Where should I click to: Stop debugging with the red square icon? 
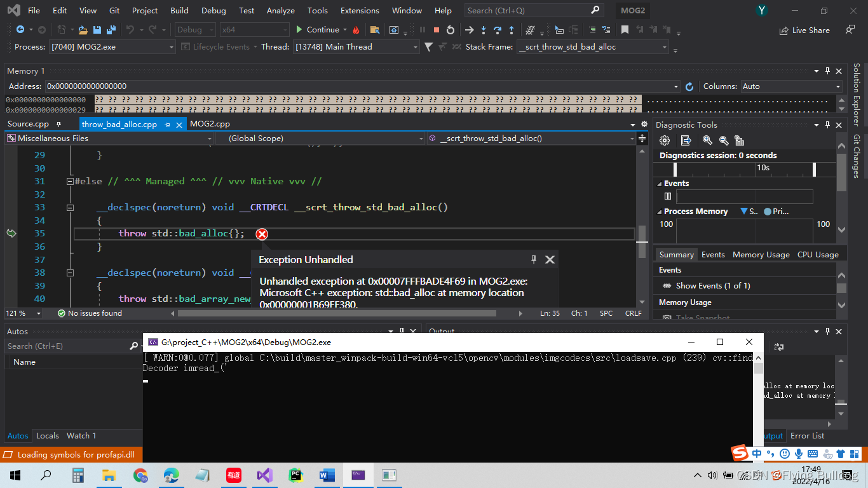[437, 30]
